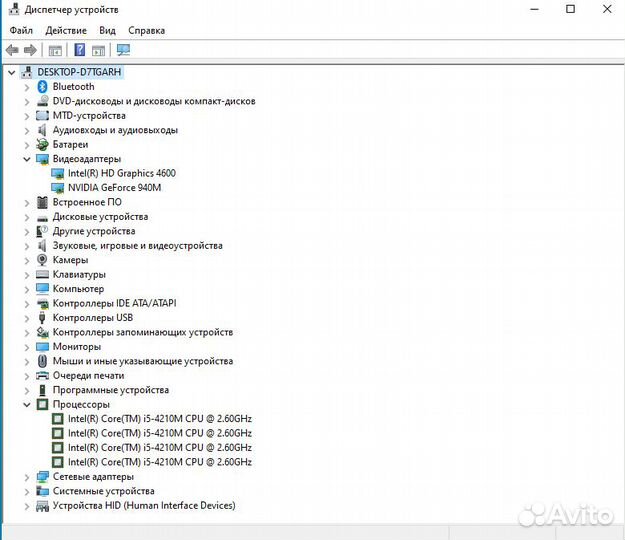Screen dimensions: 625x540
Task: Click the Батареи battery icon
Action: (42, 144)
